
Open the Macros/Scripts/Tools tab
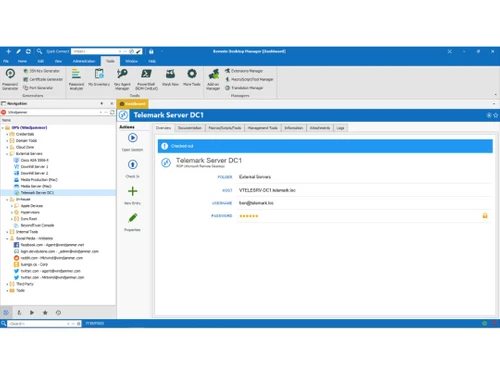(x=225, y=128)
